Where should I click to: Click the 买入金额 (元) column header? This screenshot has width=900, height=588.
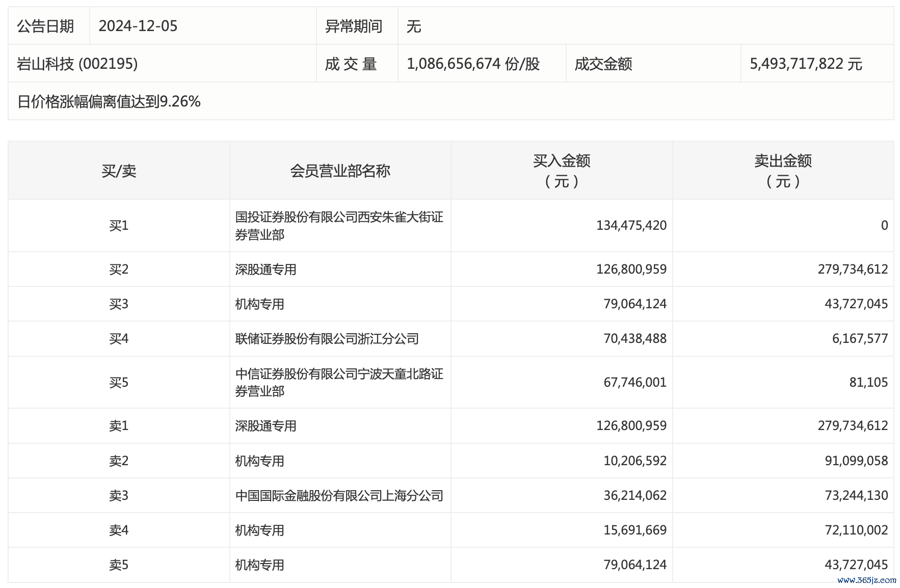click(562, 171)
